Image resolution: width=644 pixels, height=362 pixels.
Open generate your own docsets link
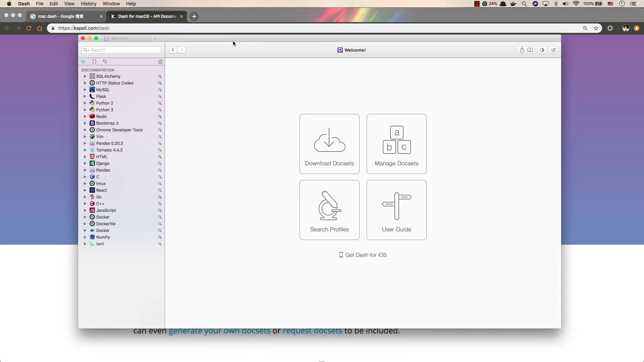[x=219, y=331]
